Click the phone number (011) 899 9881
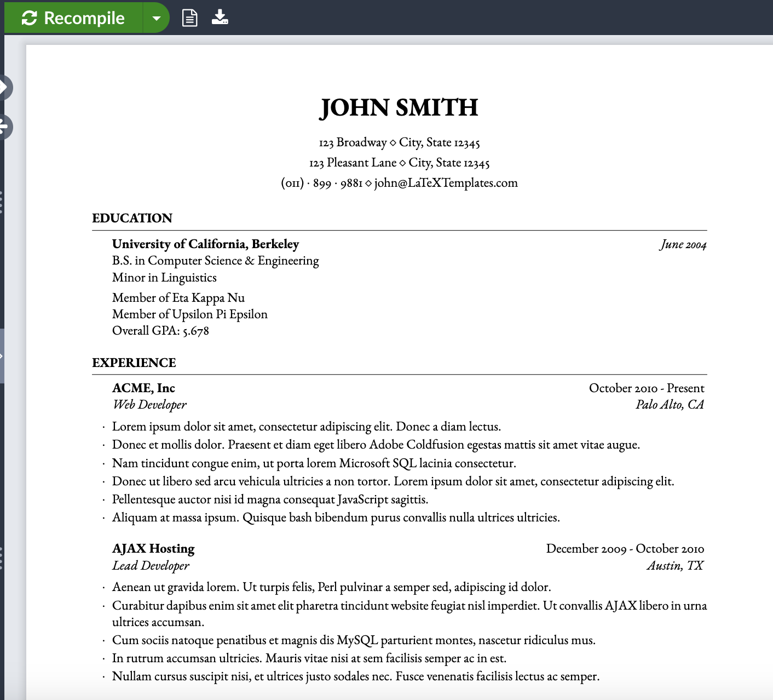 [x=322, y=183]
